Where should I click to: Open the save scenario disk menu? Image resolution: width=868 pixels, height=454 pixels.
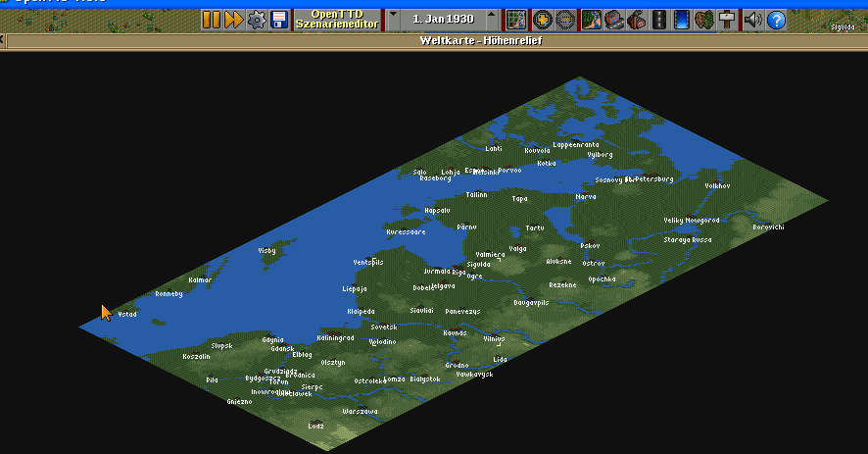click(x=279, y=20)
